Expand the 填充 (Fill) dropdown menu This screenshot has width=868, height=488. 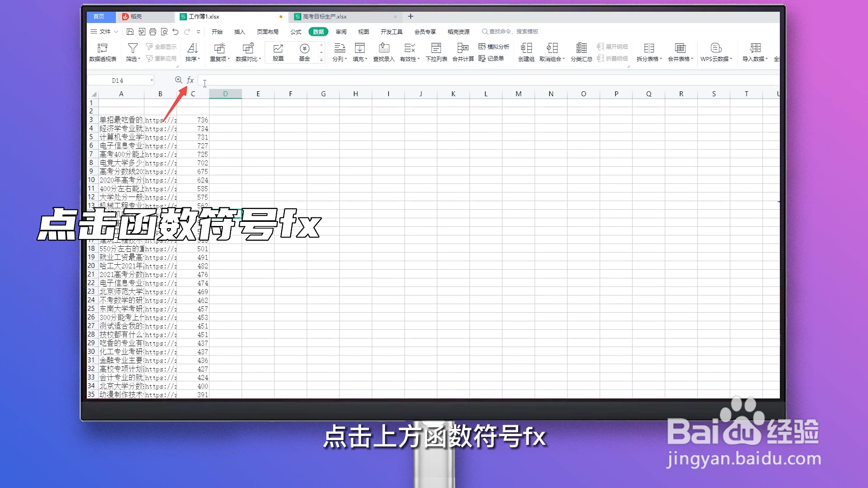[359, 51]
